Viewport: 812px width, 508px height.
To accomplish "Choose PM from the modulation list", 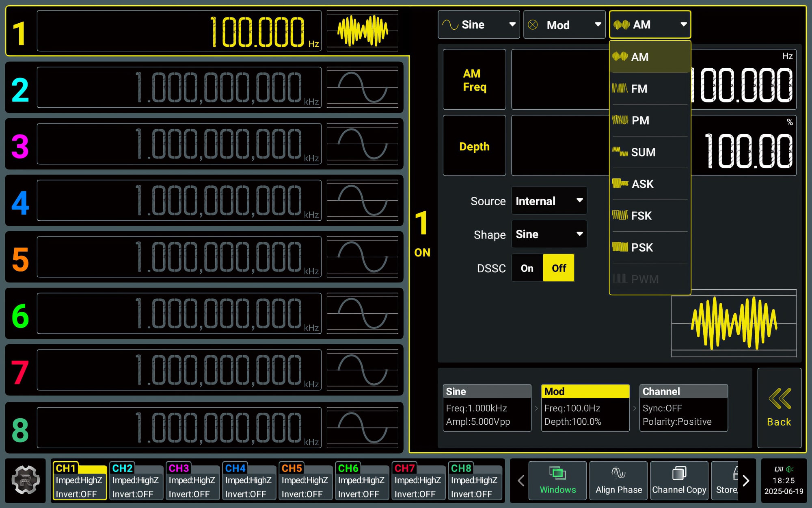I will click(x=650, y=120).
